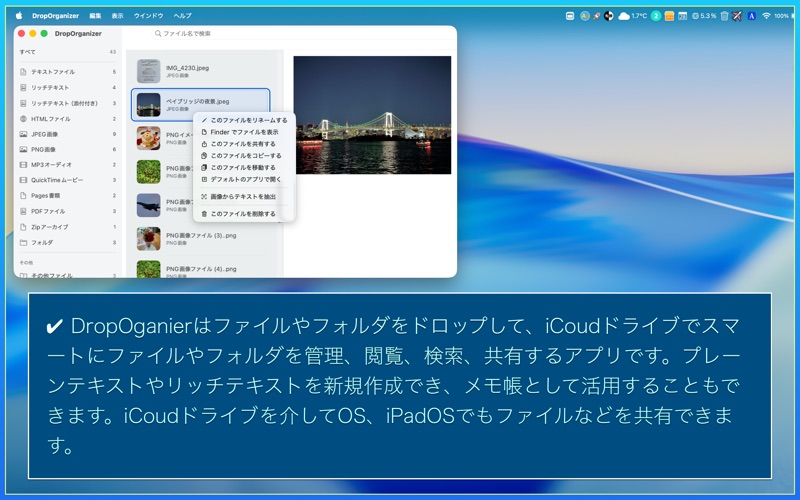Viewport: 800px width, 500px height.
Task: Click the document icon beside Pages書類
Action: coord(23,195)
